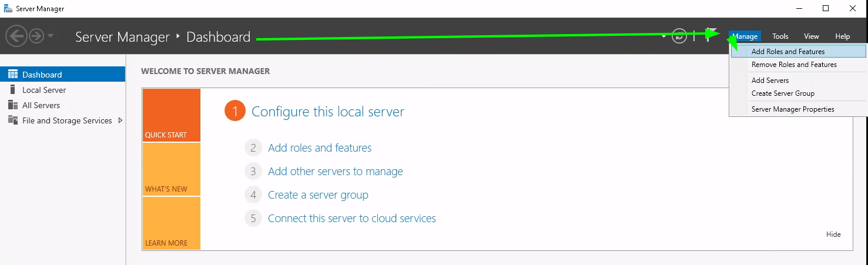The image size is (868, 265).
Task: Open the Tools menu
Action: pos(780,36)
